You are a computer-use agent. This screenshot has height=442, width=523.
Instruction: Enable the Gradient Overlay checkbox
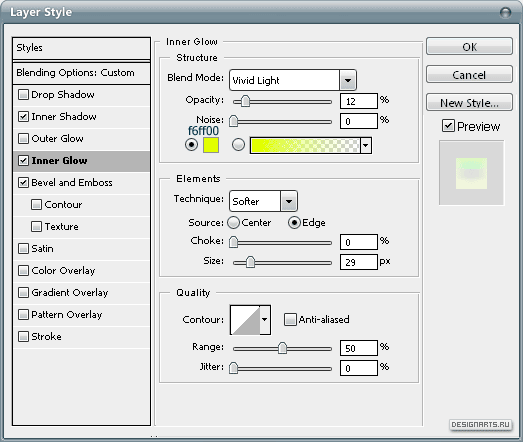pyautogui.click(x=23, y=293)
